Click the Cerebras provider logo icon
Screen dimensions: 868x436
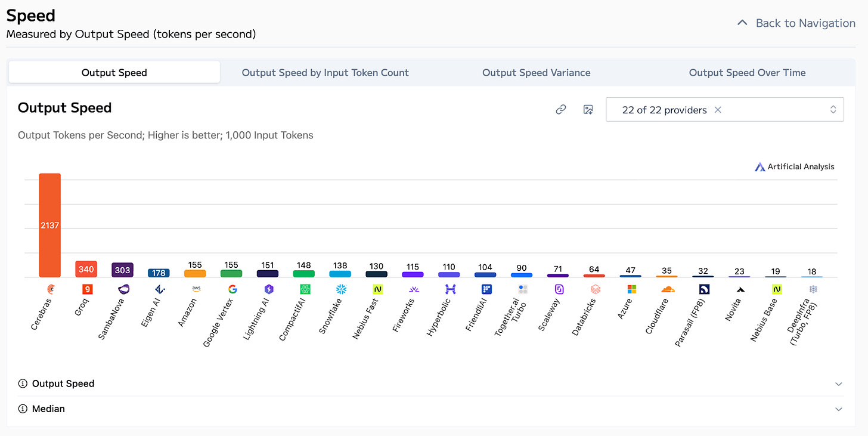pos(50,289)
